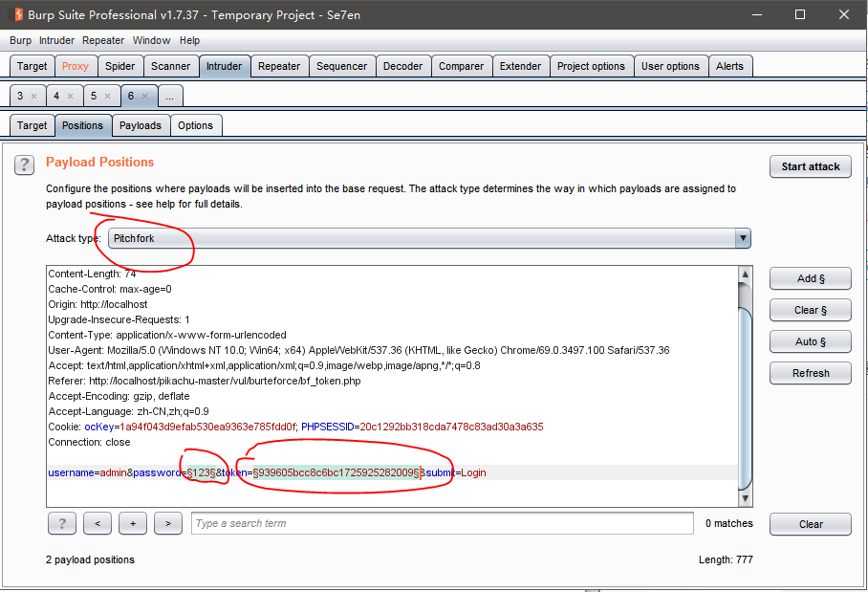Screen dimensions: 868x592
Task: Click the User-Agent header line
Action: [x=358, y=351]
